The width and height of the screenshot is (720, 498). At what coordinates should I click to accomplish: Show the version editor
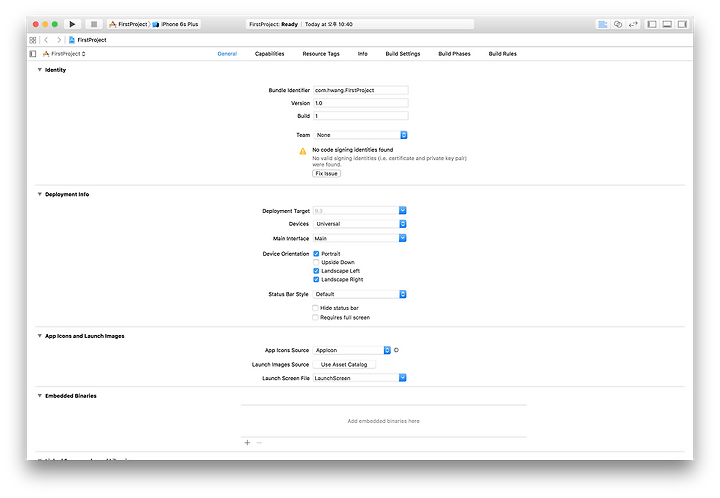point(633,24)
